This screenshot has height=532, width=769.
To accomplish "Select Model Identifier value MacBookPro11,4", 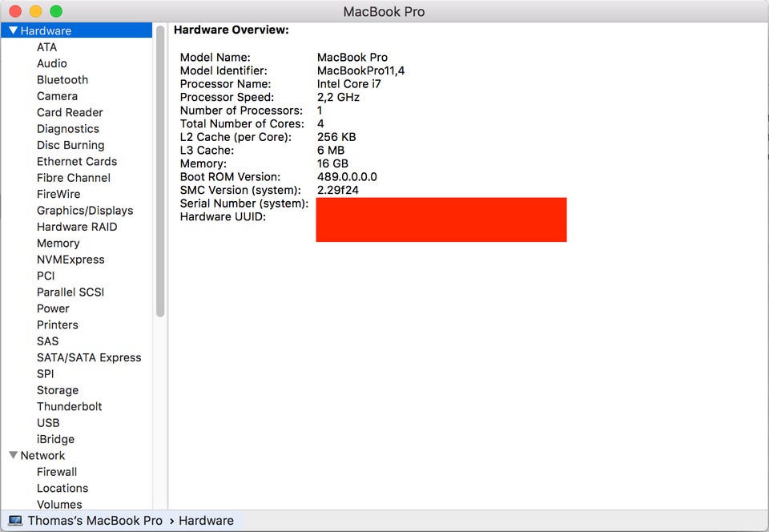I will [x=360, y=71].
